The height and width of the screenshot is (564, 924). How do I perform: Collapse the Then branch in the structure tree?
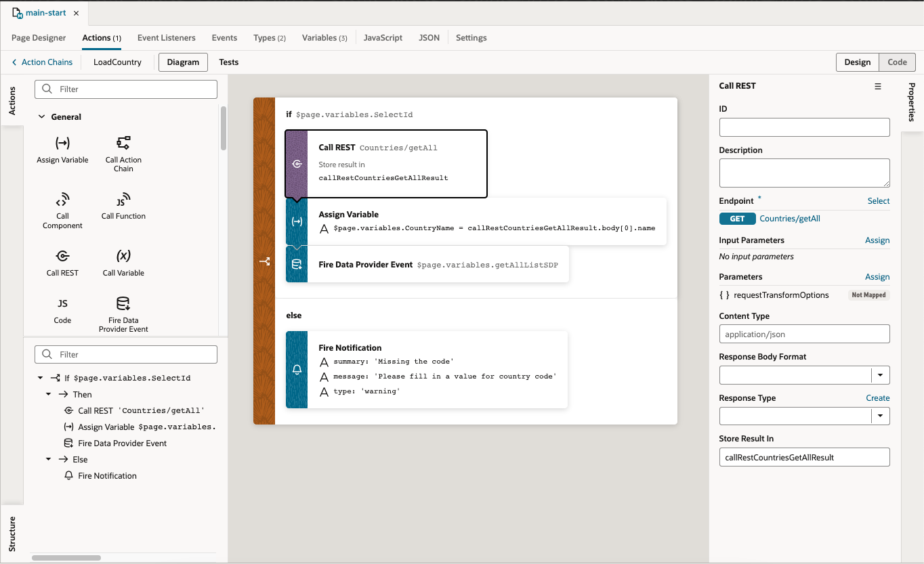[x=48, y=394]
